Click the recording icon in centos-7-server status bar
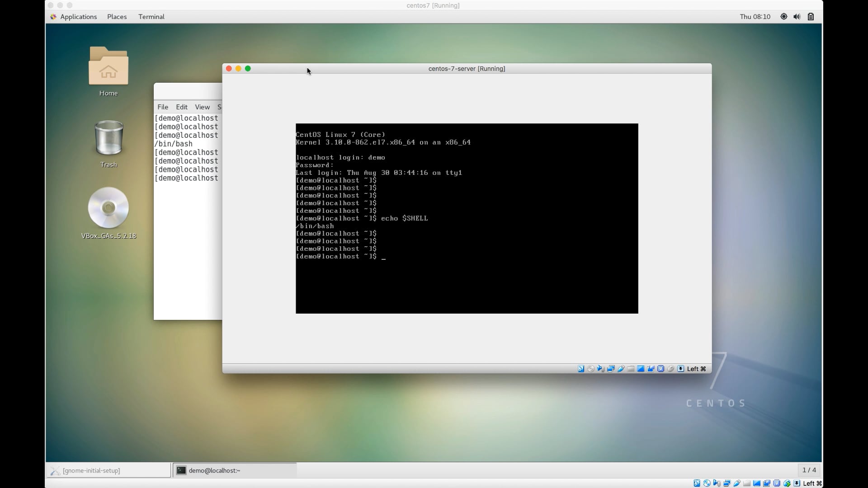 point(651,369)
